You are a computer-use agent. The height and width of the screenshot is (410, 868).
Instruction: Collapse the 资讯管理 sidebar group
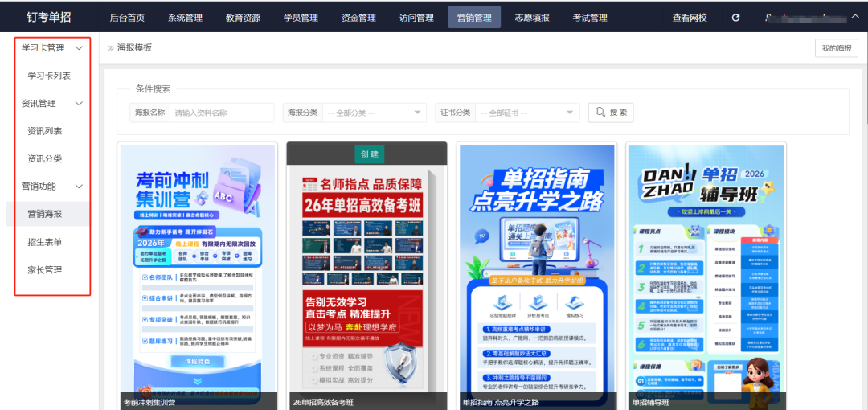(x=79, y=104)
